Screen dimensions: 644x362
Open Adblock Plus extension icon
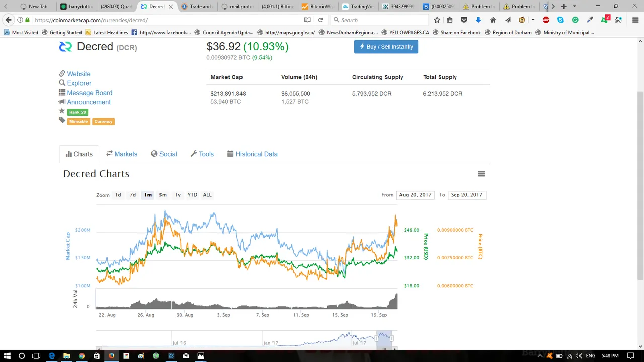[x=546, y=20]
